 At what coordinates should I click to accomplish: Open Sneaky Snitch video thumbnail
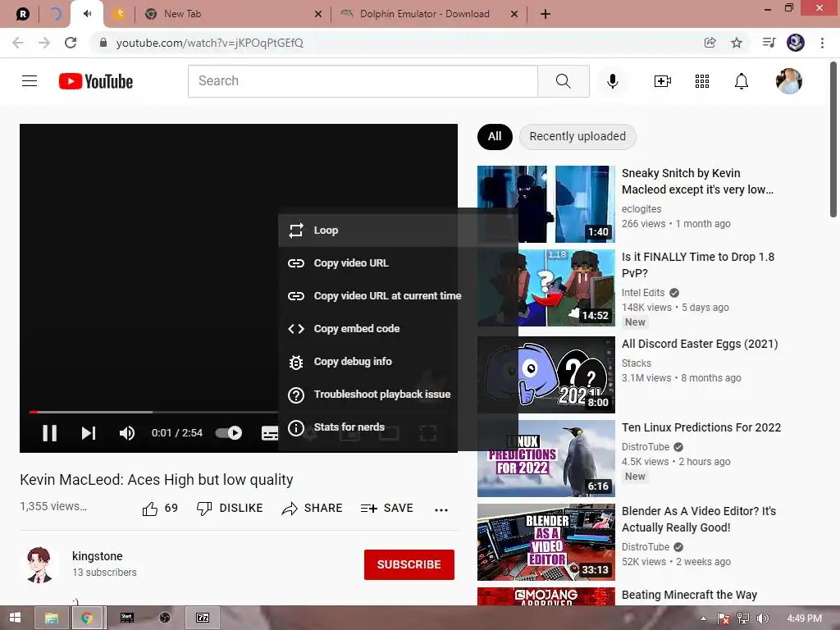(546, 204)
